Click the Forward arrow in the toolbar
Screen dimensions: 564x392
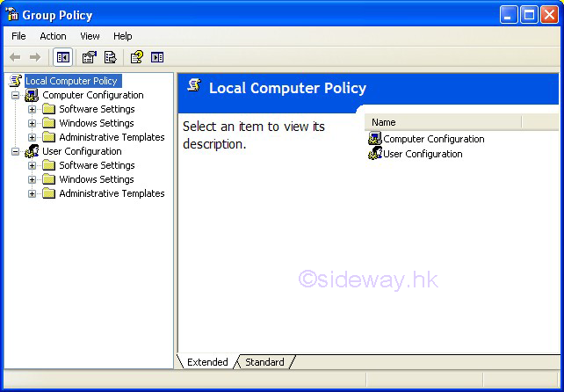click(35, 57)
